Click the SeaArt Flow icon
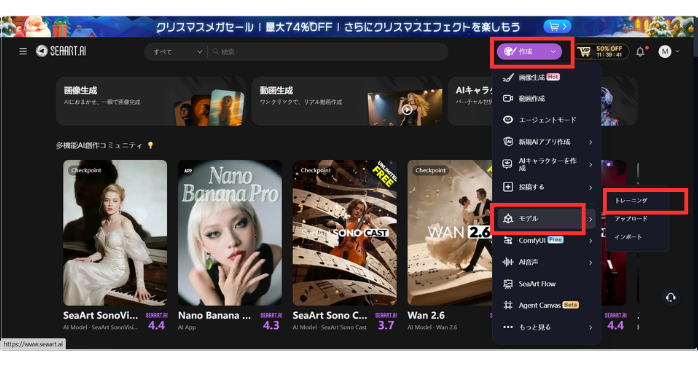This screenshot has height=365, width=698. click(x=508, y=284)
